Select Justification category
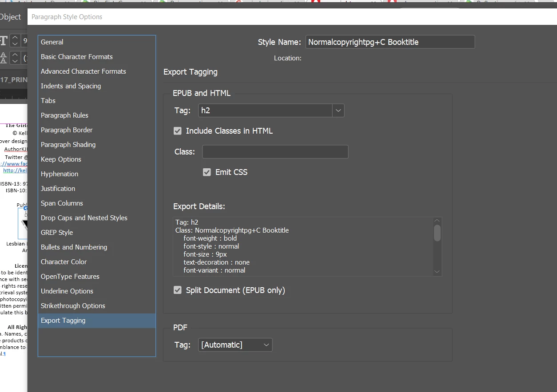This screenshot has width=557, height=392. tap(97, 189)
